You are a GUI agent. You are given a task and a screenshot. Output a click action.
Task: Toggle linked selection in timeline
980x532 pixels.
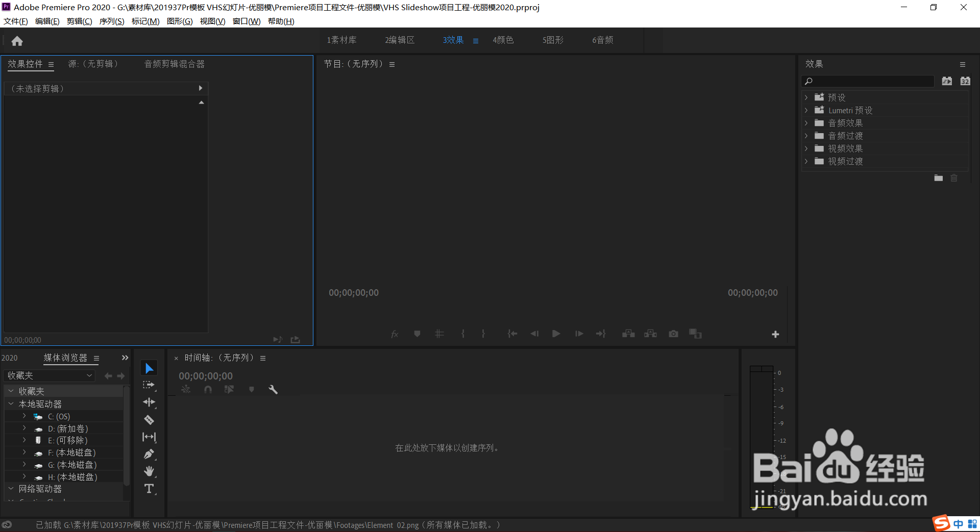pos(229,390)
